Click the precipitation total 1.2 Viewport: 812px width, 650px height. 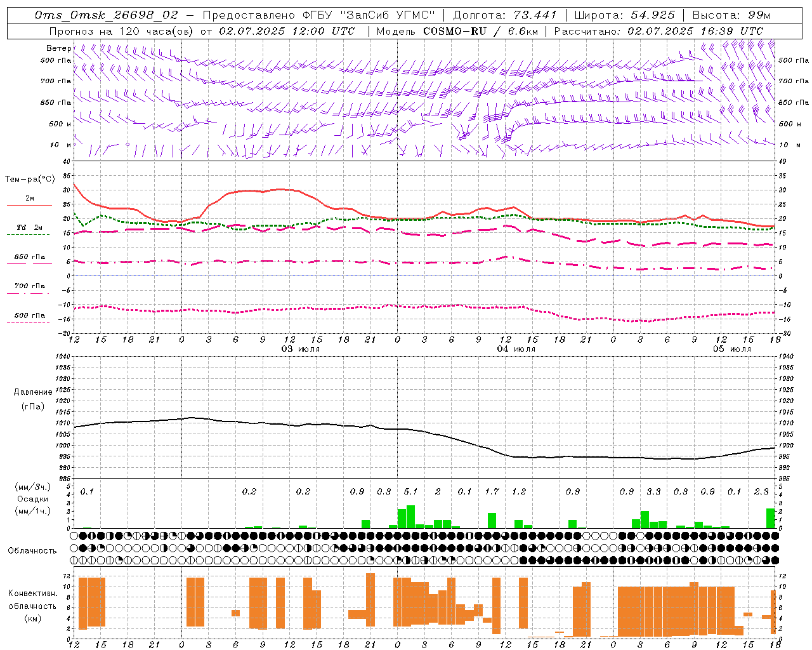pyautogui.click(x=519, y=491)
